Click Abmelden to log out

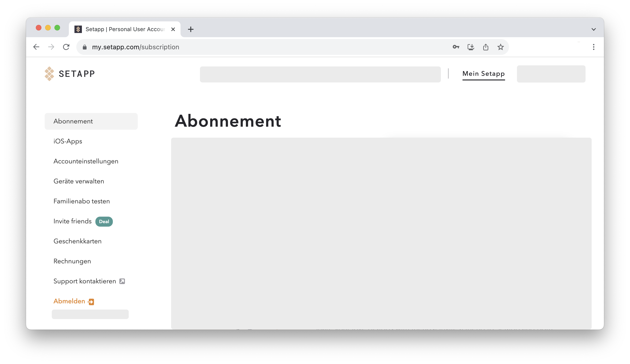[69, 301]
